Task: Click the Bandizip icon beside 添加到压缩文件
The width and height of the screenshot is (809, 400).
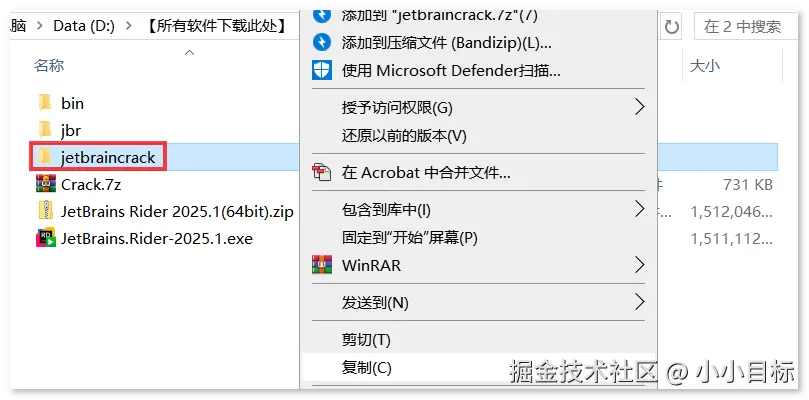Action: [322, 43]
